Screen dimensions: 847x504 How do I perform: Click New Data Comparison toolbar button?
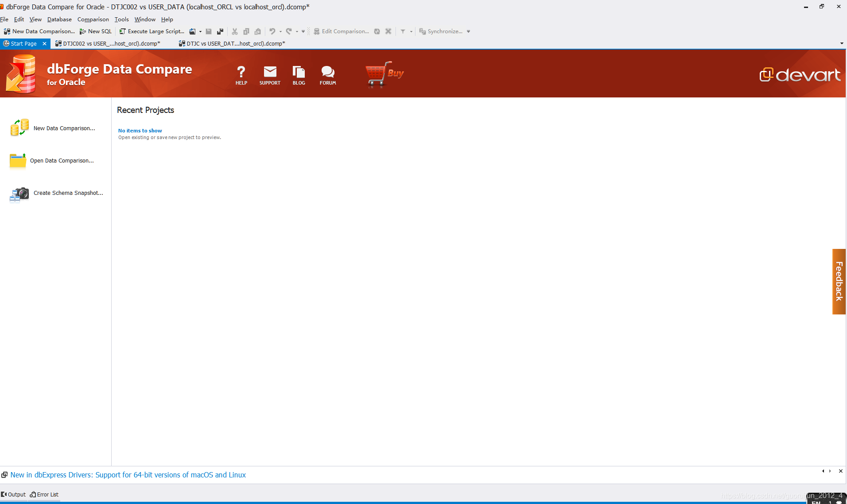point(39,31)
